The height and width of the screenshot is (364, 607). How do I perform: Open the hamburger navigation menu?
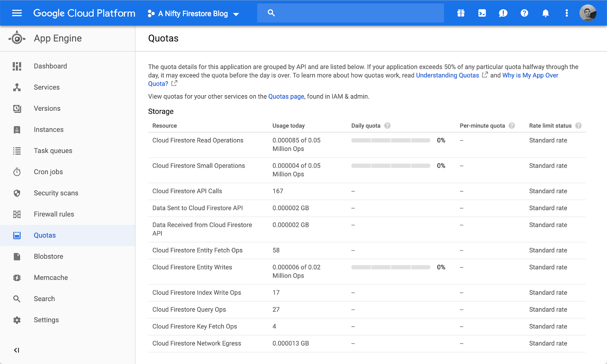17,13
